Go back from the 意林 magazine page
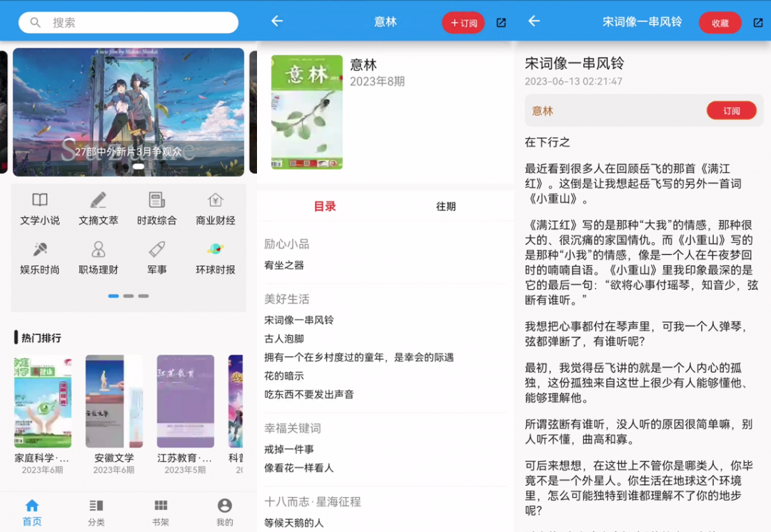 277,21
